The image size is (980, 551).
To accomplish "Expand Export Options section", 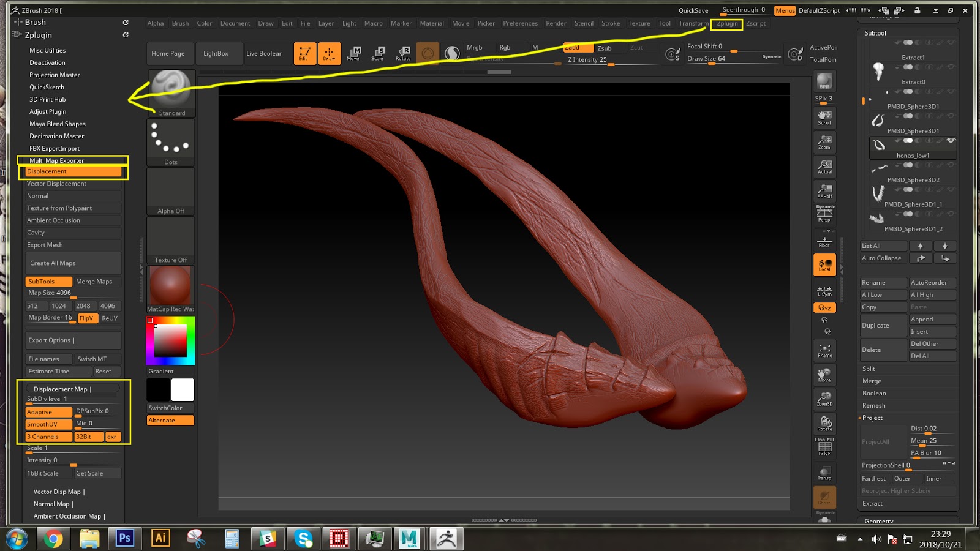I will (x=73, y=340).
